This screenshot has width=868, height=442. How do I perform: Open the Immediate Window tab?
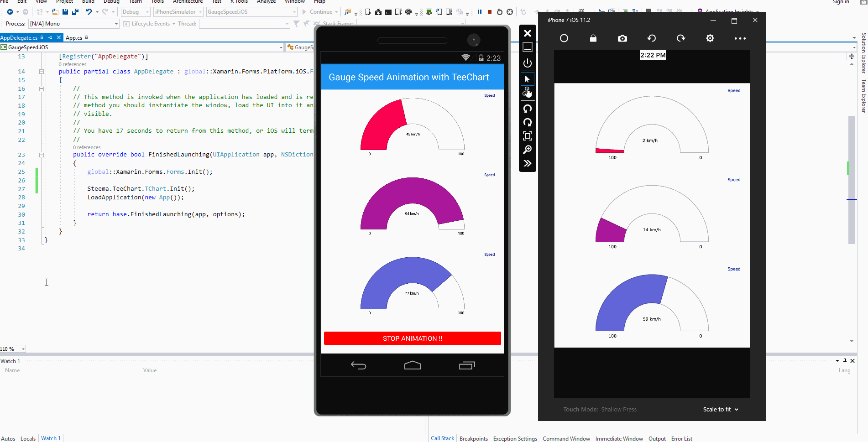click(619, 438)
